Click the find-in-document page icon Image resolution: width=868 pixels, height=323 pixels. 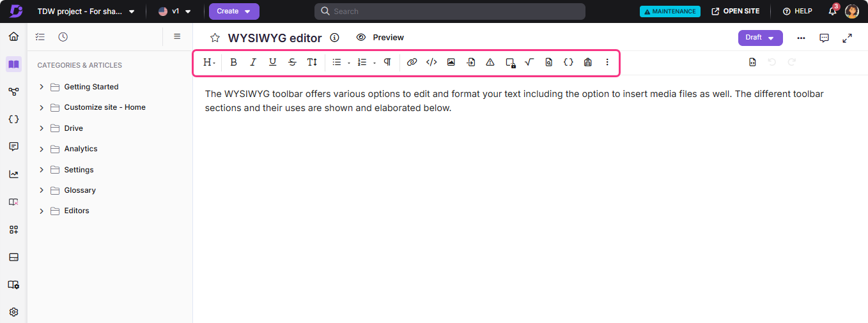click(x=548, y=62)
